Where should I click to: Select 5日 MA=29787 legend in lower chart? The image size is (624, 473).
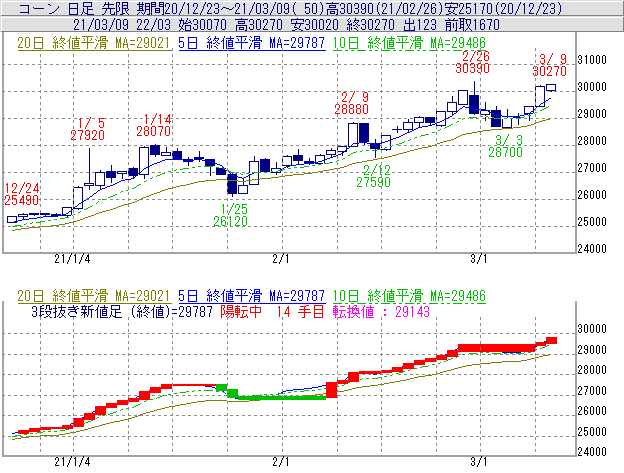tap(252, 296)
